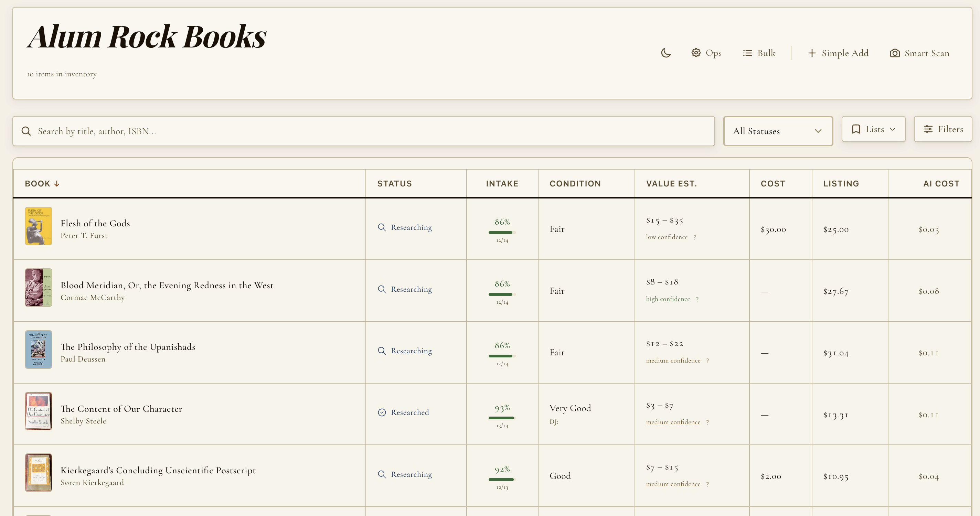Image resolution: width=980 pixels, height=516 pixels.
Task: Click Flesh of the Gods intake progress bar
Action: (502, 232)
